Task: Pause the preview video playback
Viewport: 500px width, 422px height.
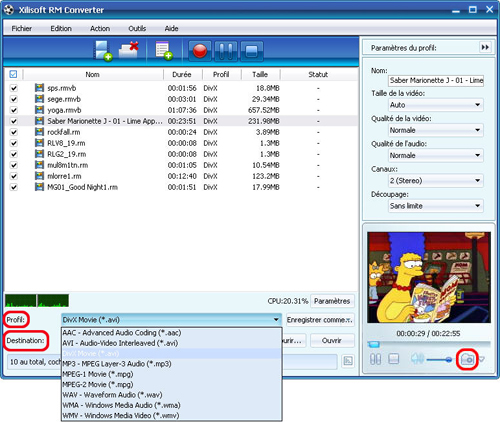Action: click(375, 359)
